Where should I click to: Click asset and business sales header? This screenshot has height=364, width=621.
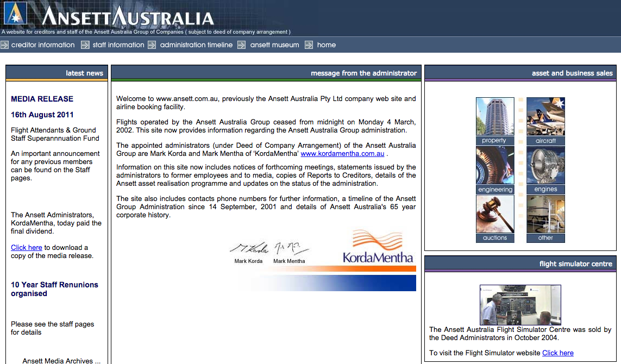pos(520,73)
